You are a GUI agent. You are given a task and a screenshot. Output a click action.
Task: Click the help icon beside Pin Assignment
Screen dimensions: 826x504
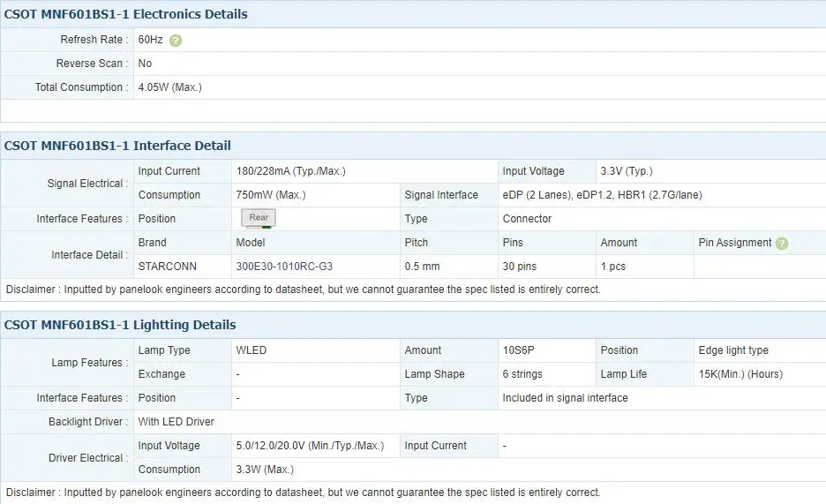pyautogui.click(x=782, y=244)
